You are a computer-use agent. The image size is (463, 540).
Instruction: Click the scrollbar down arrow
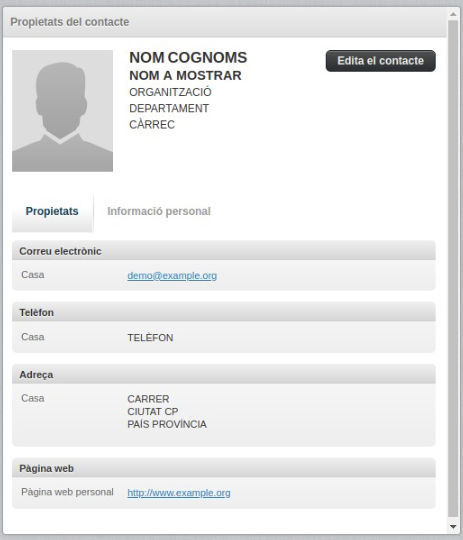click(x=453, y=527)
